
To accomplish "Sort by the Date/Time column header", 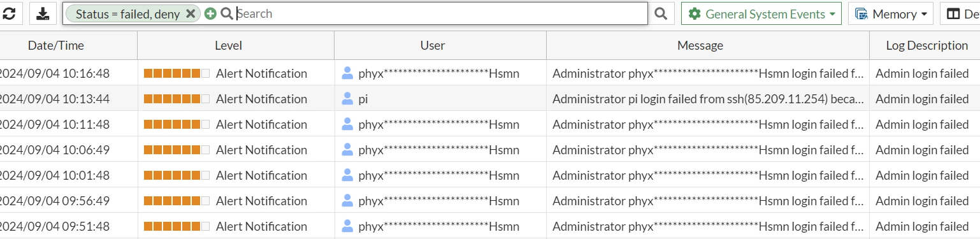I will pyautogui.click(x=55, y=45).
